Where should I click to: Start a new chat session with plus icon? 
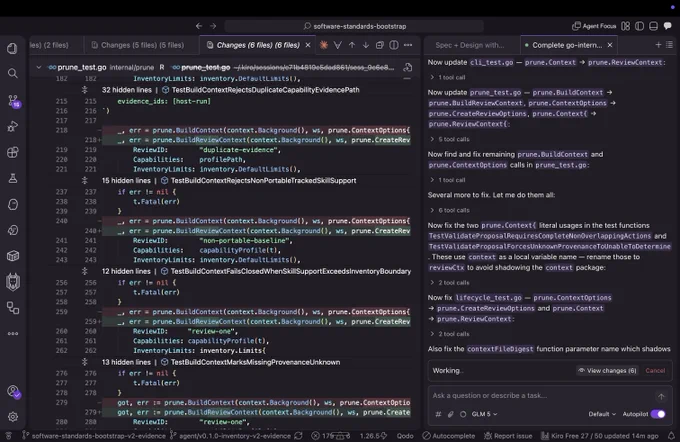point(658,45)
